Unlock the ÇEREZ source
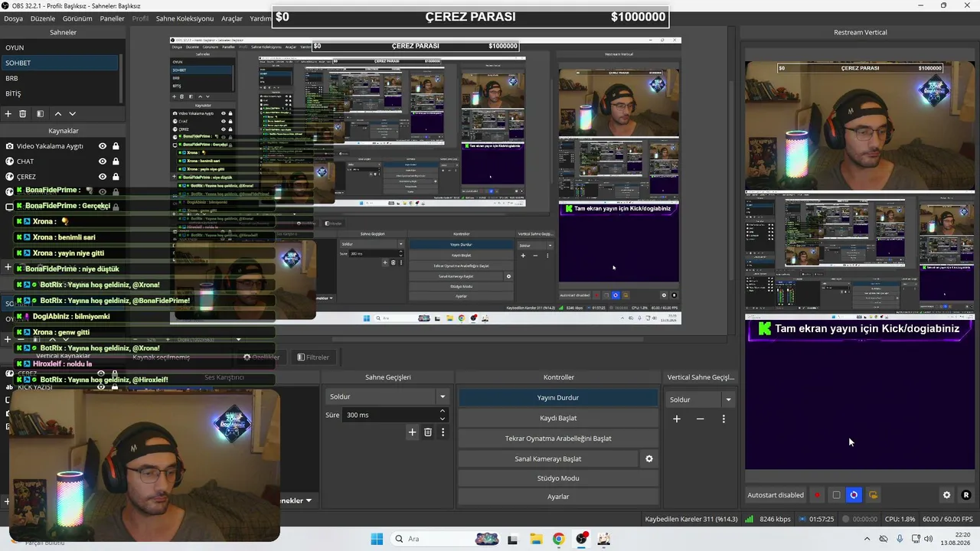 [116, 177]
